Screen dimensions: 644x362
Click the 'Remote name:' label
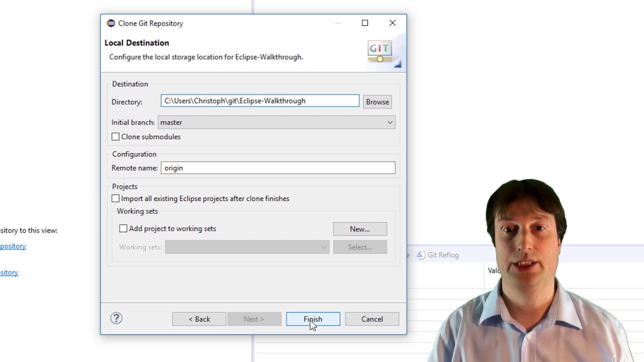coord(134,168)
